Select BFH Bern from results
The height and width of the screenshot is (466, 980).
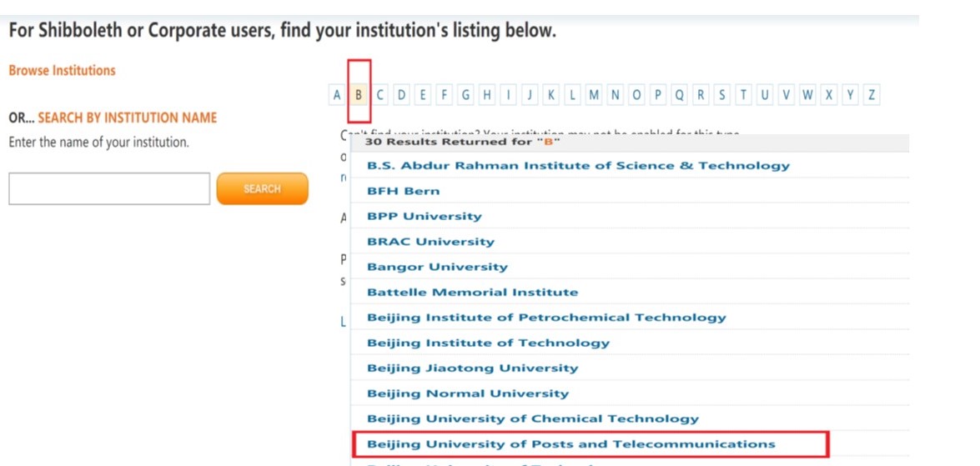pos(403,191)
